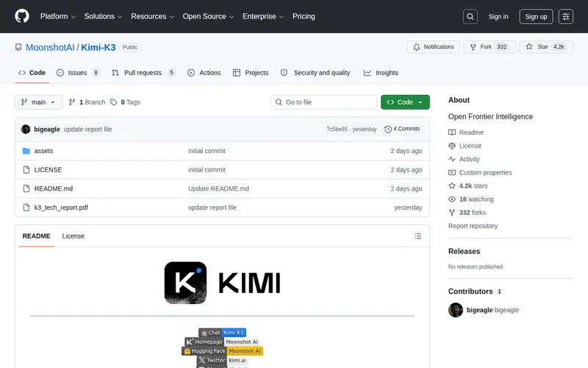This screenshot has width=588, height=368.
Task: Switch to the License tab in README panel
Action: (x=73, y=236)
